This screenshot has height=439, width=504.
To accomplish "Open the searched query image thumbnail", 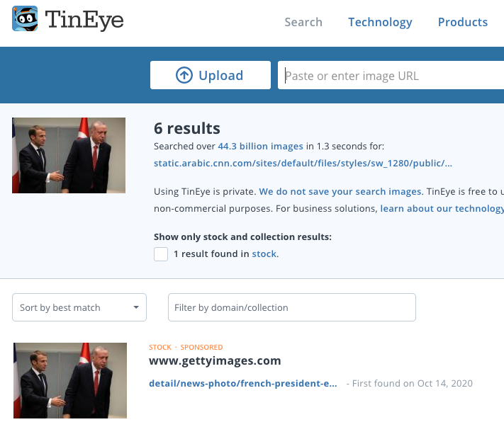I will [x=69, y=156].
